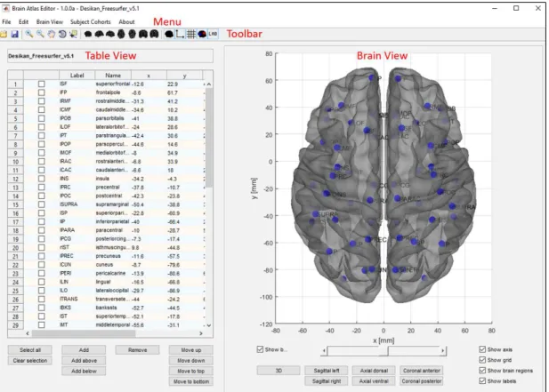The image size is (549, 392).
Task: Click the table's horizontal scroll left arrow
Action: tap(28, 333)
